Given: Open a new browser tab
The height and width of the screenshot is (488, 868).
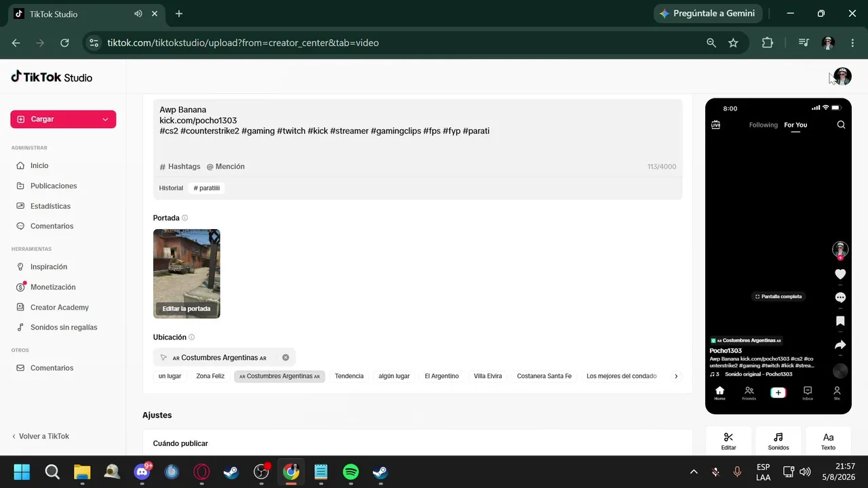Looking at the screenshot, I should pyautogui.click(x=179, y=14).
